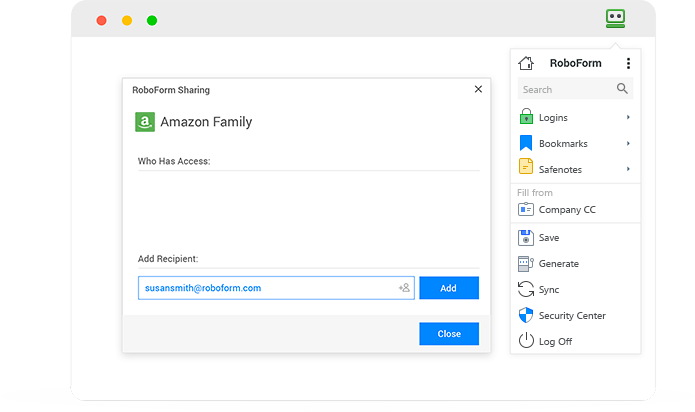Choose the Save menu entry
The image size is (695, 412).
575,238
